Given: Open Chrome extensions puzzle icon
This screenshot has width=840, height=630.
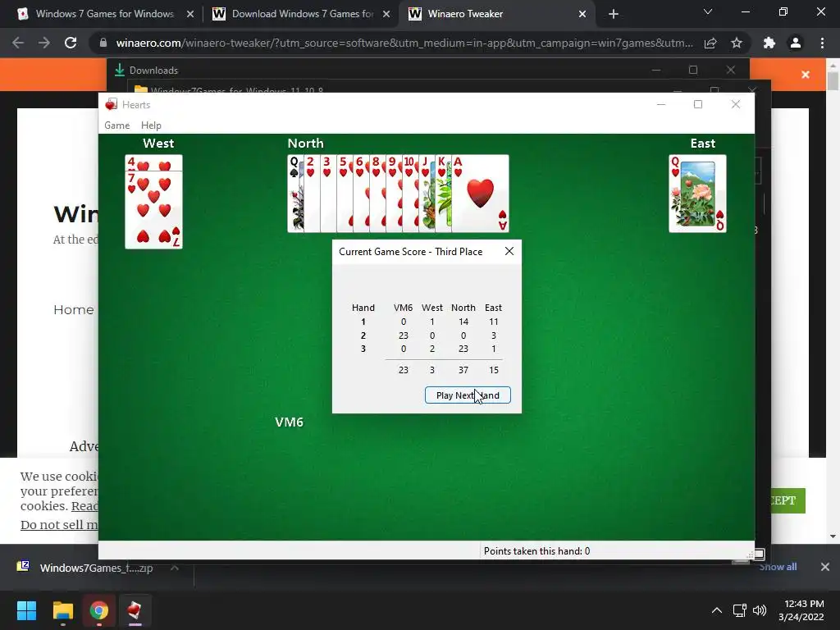Looking at the screenshot, I should (x=769, y=43).
